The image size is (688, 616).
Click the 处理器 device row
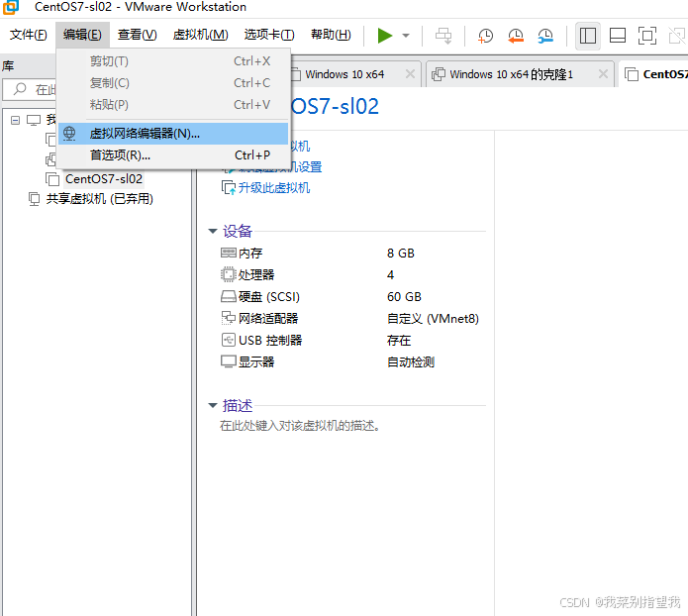(350, 275)
